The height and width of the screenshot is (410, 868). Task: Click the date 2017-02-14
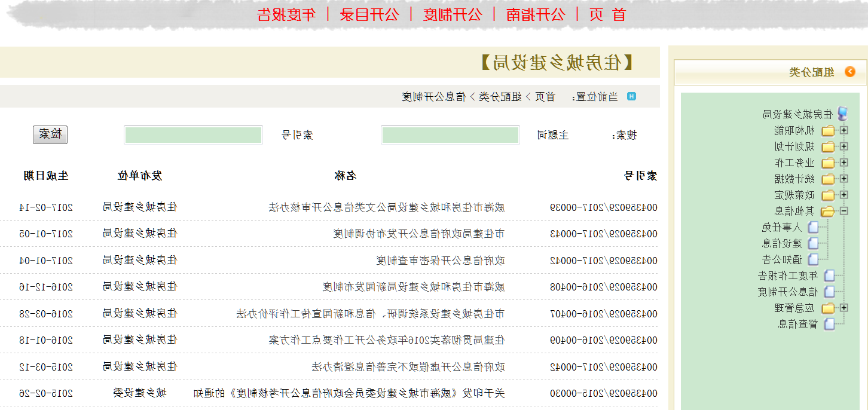point(45,207)
